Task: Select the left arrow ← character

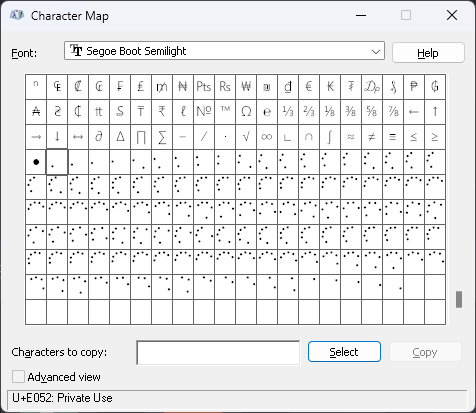Action: pyautogui.click(x=414, y=112)
